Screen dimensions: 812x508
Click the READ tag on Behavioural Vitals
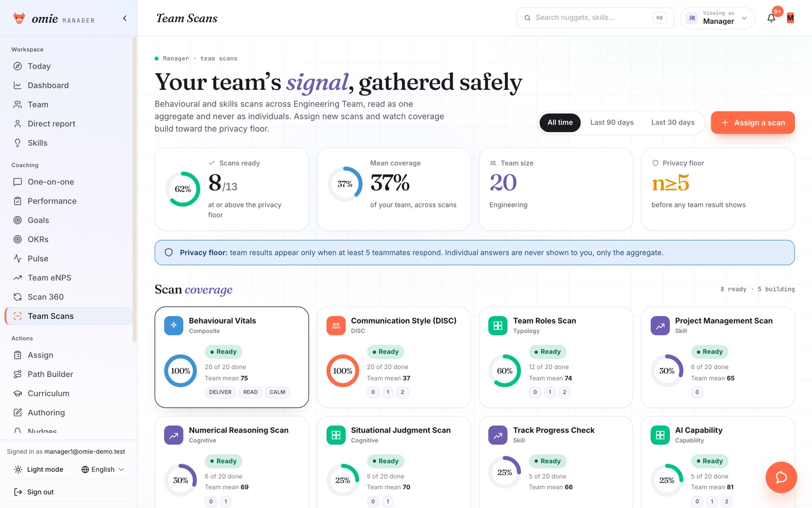pos(250,392)
